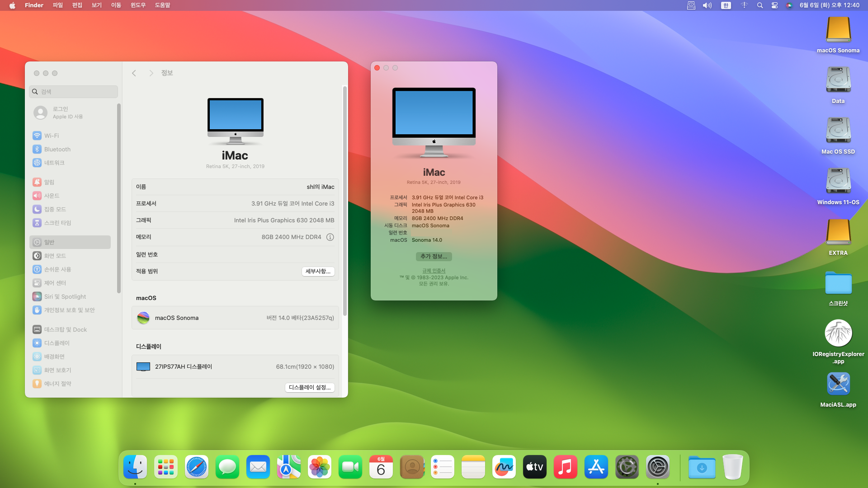868x488 pixels.
Task: Open App Store from dock
Action: coord(596,467)
